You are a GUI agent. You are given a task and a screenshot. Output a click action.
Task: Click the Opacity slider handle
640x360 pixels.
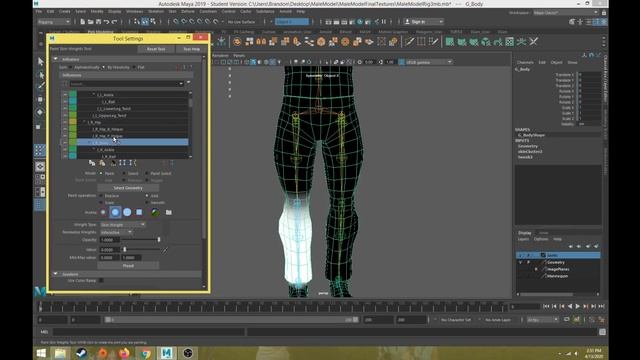[159, 240]
